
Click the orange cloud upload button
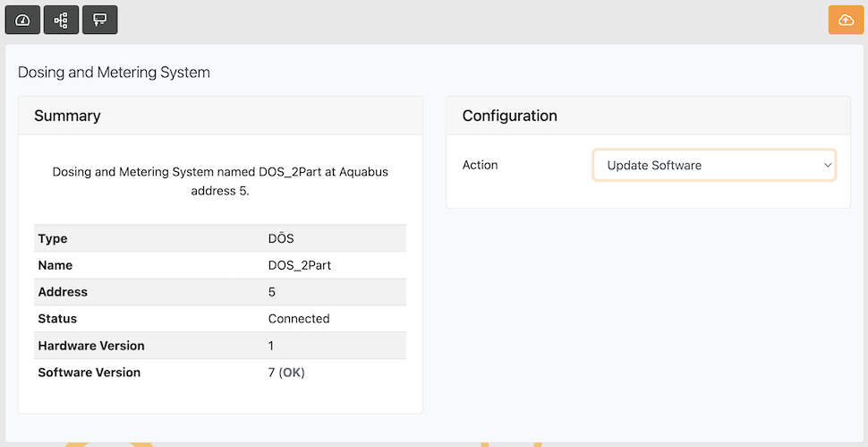click(x=846, y=20)
